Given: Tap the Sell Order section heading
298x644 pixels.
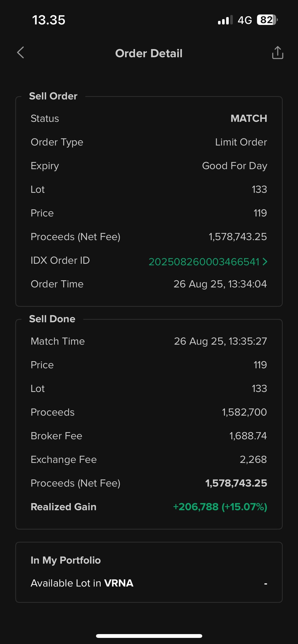Looking at the screenshot, I should point(53,96).
